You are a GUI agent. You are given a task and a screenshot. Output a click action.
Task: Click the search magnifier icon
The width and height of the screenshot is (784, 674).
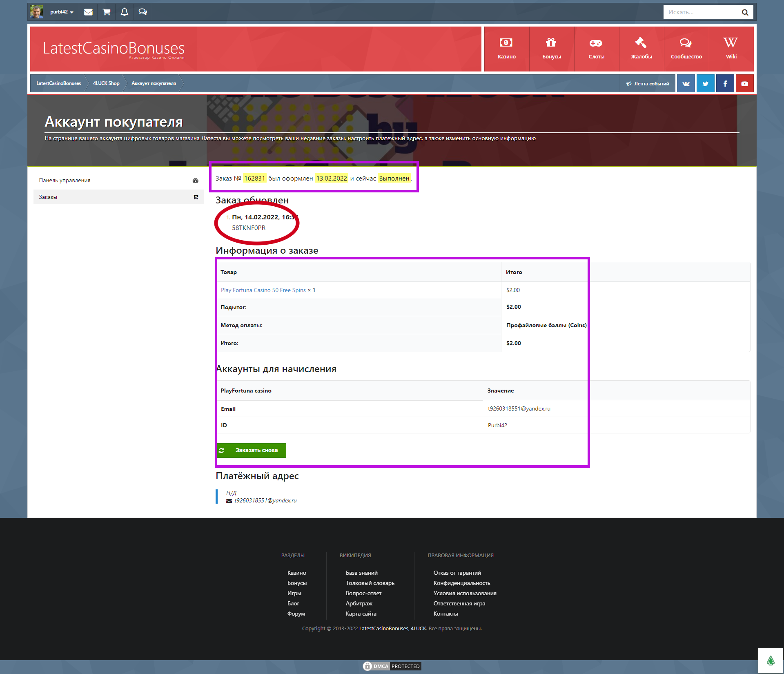coord(745,12)
